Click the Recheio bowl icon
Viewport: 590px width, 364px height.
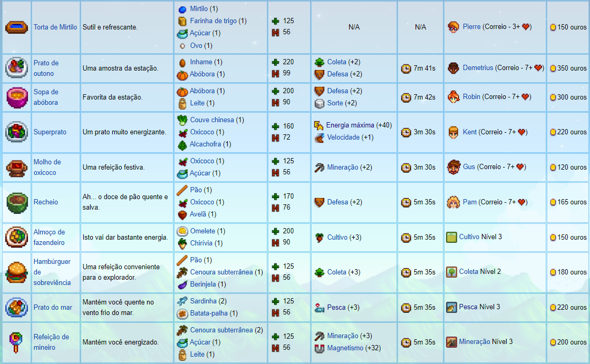pyautogui.click(x=17, y=202)
